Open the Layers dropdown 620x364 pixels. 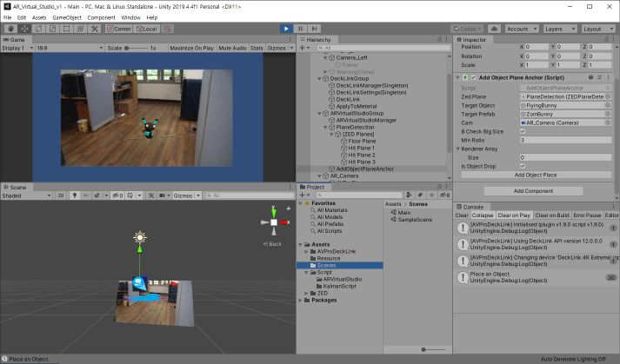click(559, 29)
